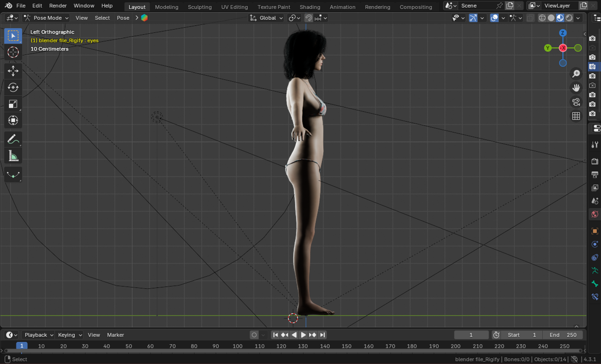Open the timeline Marker menu
601x364 pixels.
[115, 335]
